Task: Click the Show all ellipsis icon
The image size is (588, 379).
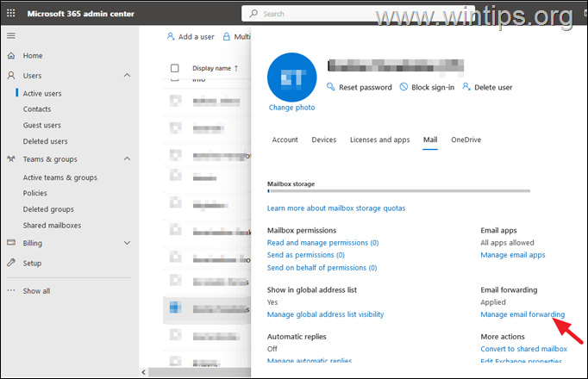Action: pyautogui.click(x=11, y=290)
